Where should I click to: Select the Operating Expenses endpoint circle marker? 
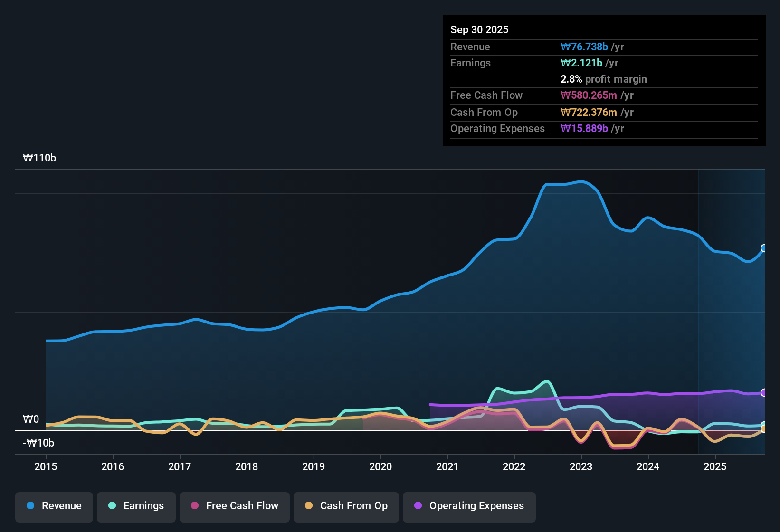pyautogui.click(x=764, y=392)
